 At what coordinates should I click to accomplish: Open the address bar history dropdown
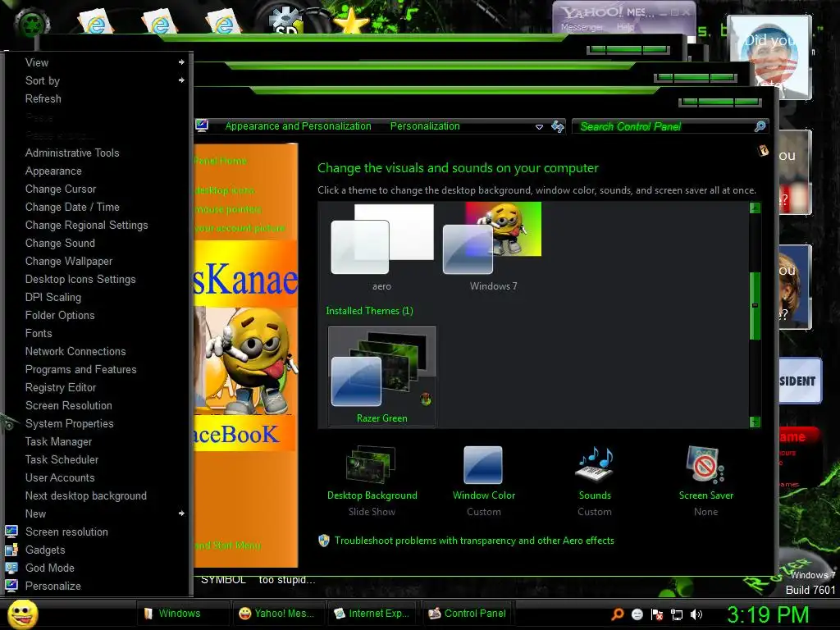tap(539, 127)
